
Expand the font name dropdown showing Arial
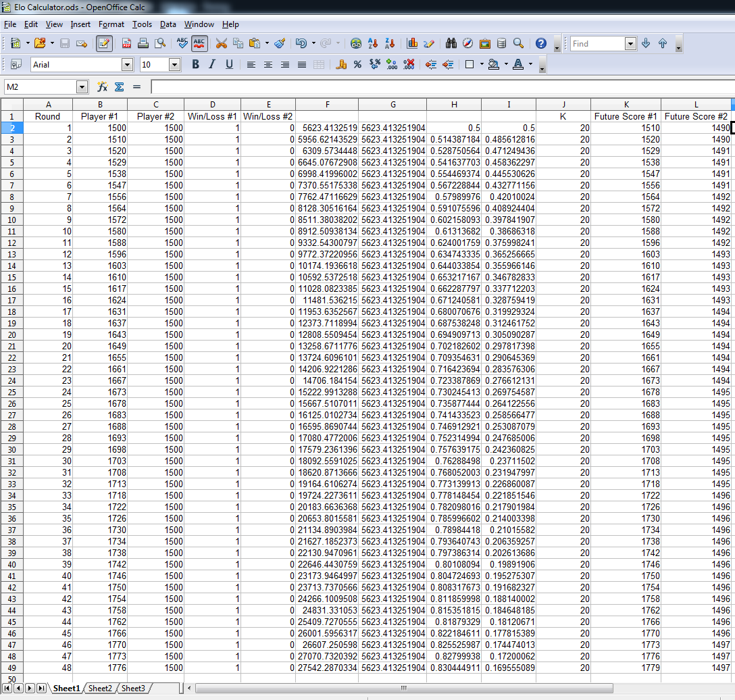127,64
